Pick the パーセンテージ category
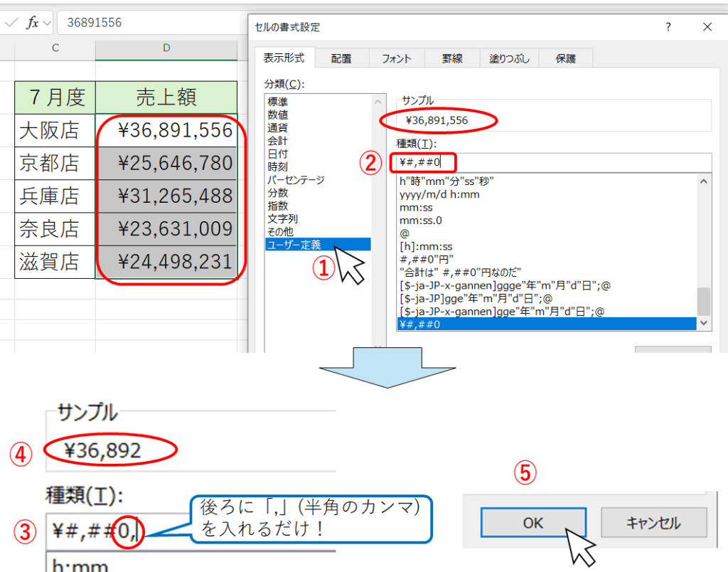 point(297,179)
